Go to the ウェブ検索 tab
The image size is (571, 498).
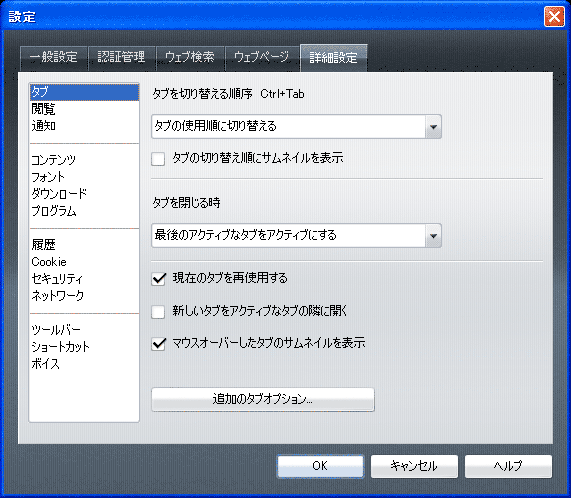pos(190,58)
